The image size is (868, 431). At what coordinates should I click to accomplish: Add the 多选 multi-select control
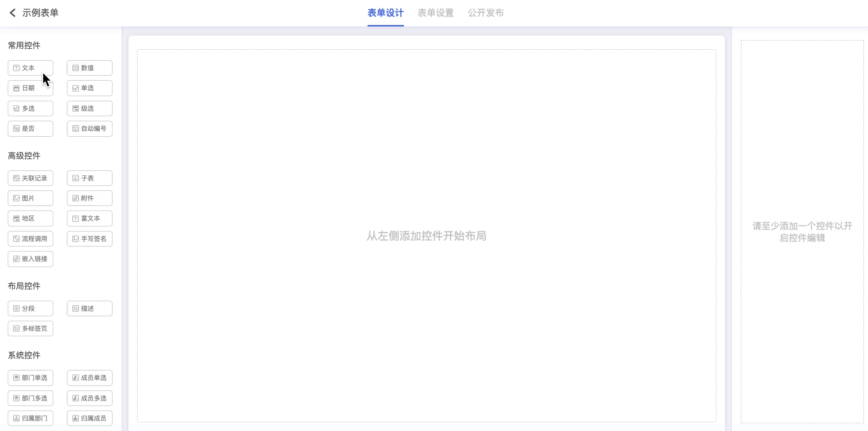pyautogui.click(x=30, y=108)
